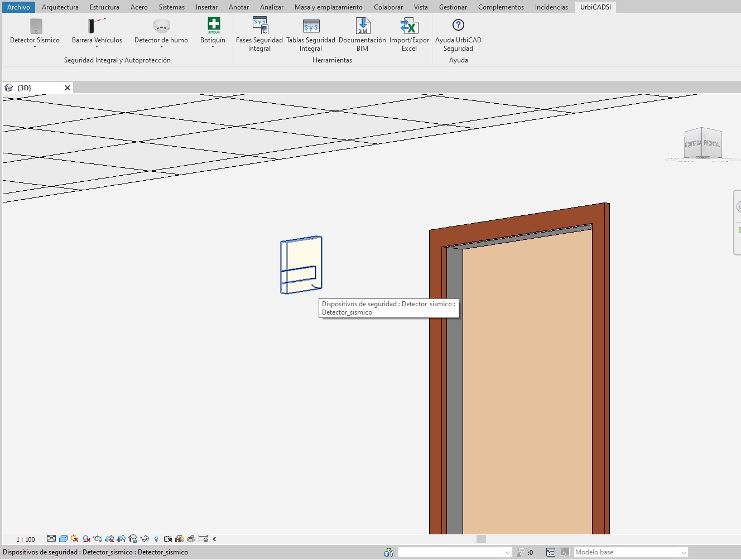Toggle shadows in view control bar
The height and width of the screenshot is (560, 741).
click(x=86, y=539)
